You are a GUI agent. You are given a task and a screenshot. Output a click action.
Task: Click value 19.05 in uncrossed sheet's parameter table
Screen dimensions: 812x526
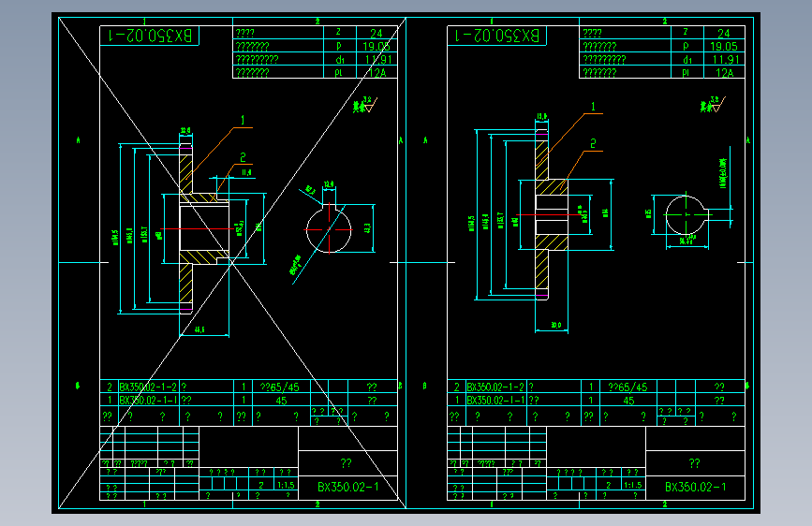[x=723, y=46]
